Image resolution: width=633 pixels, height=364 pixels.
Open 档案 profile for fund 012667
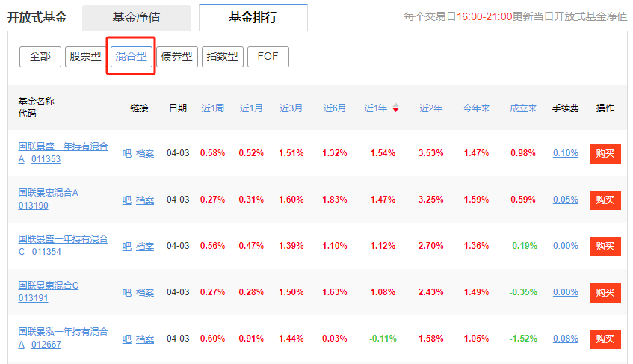(x=145, y=339)
